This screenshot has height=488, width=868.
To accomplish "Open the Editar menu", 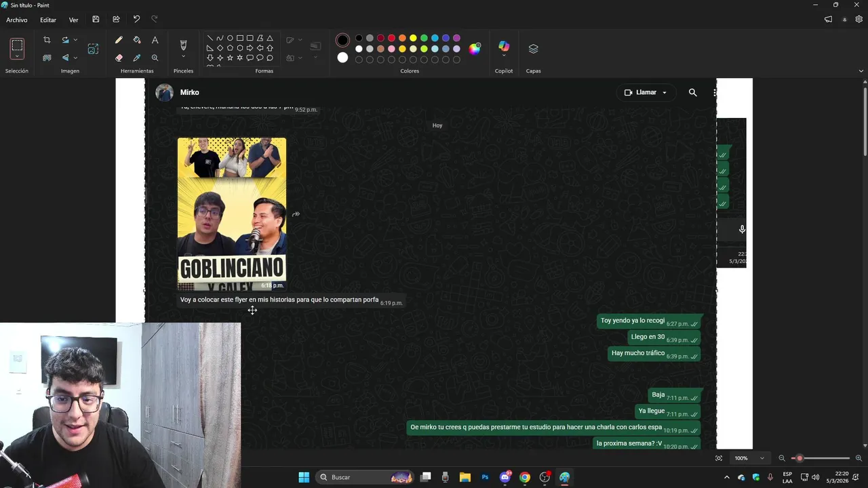I will (x=47, y=20).
